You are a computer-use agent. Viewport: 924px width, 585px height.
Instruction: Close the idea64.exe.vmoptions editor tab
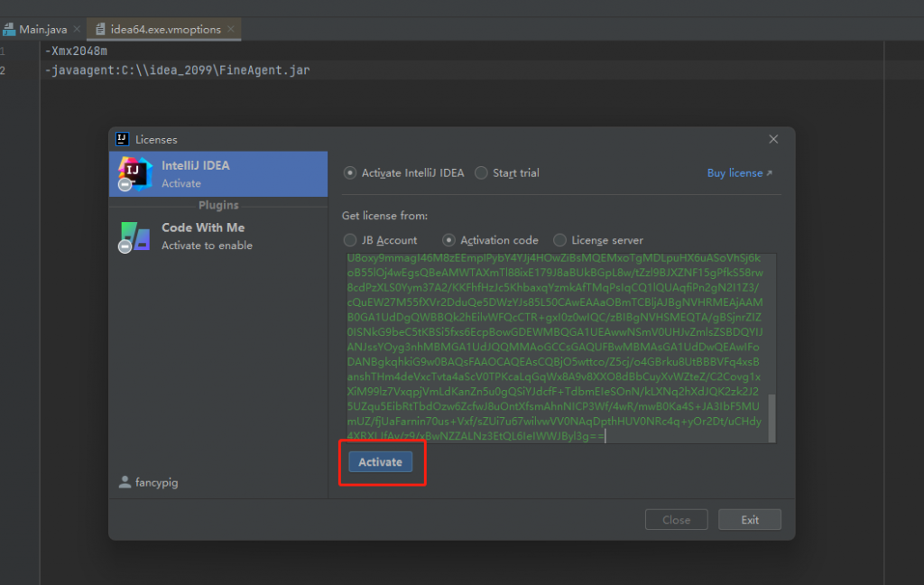231,28
